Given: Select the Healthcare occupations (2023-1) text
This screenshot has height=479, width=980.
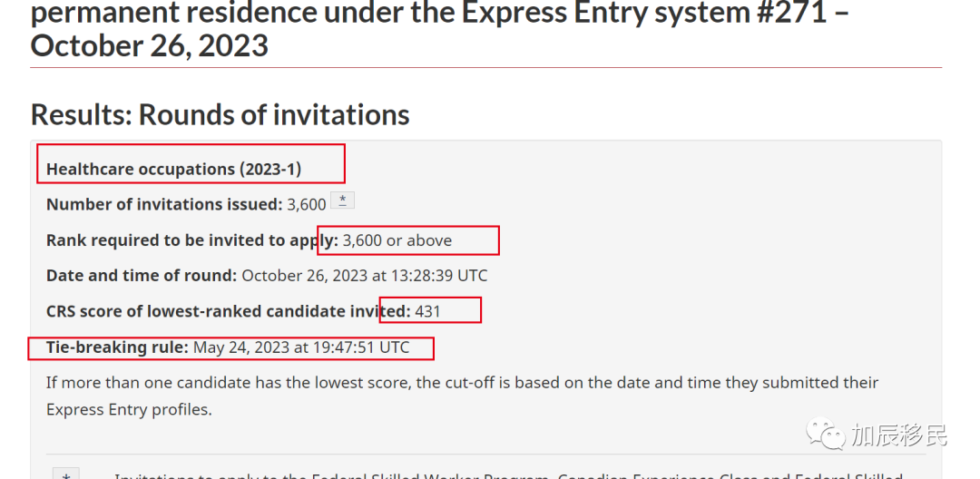Looking at the screenshot, I should (173, 170).
